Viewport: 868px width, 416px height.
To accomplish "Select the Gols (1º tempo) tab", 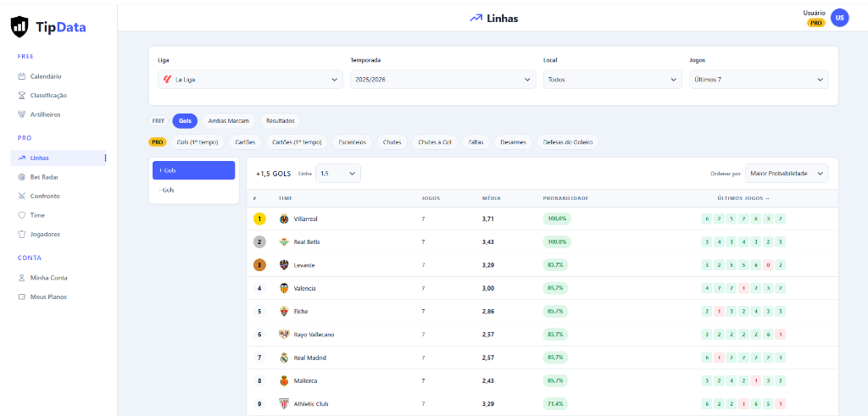I will point(198,142).
